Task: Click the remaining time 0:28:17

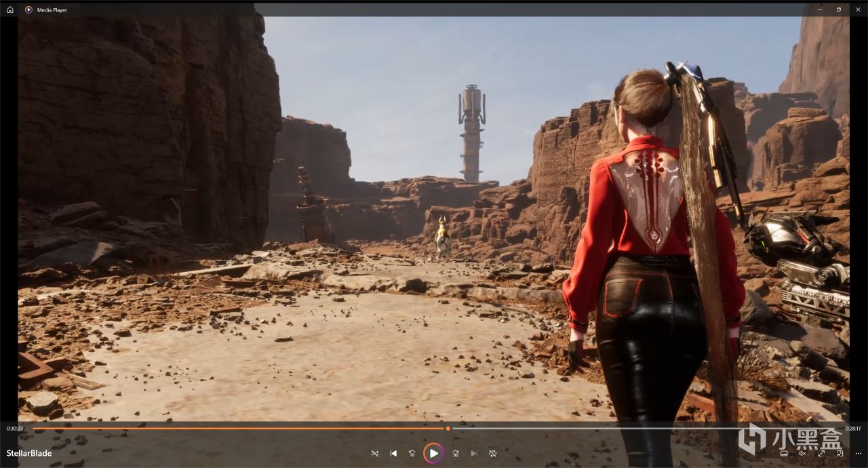Action: click(x=853, y=429)
